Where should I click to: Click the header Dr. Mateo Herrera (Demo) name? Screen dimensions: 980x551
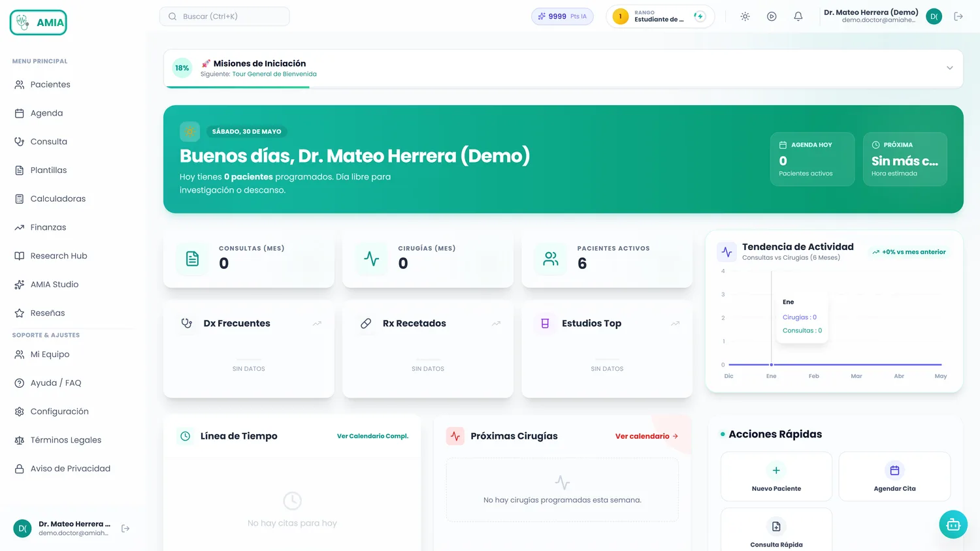(x=871, y=12)
